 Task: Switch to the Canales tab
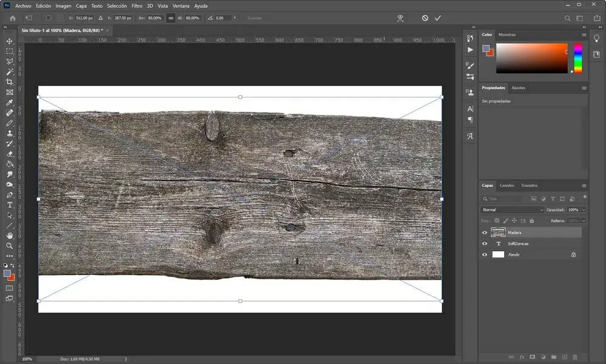507,185
